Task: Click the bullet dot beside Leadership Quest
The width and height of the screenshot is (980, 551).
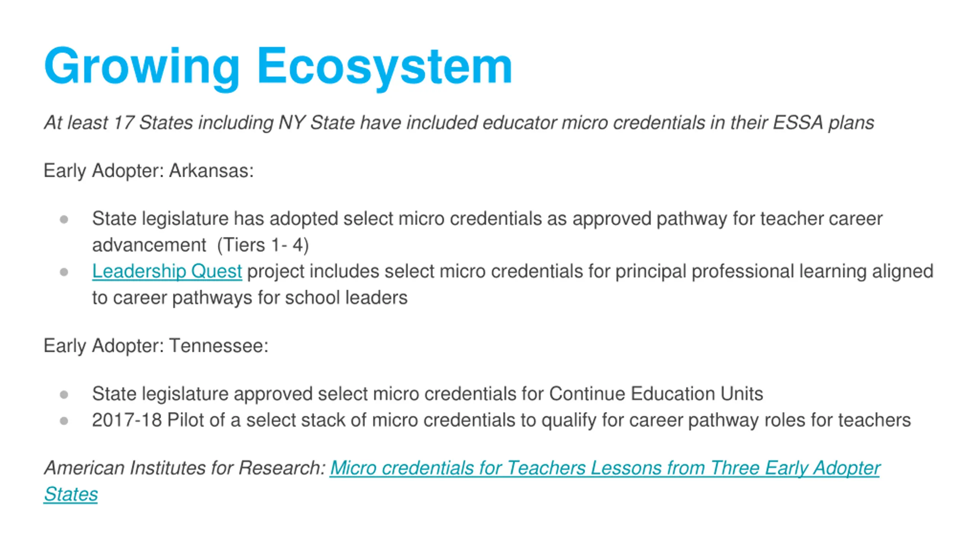Action: click(64, 272)
